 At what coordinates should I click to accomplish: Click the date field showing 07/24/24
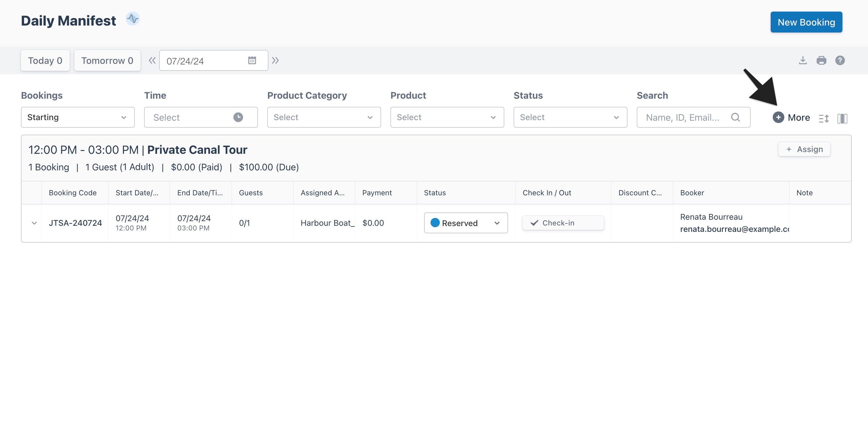point(214,61)
